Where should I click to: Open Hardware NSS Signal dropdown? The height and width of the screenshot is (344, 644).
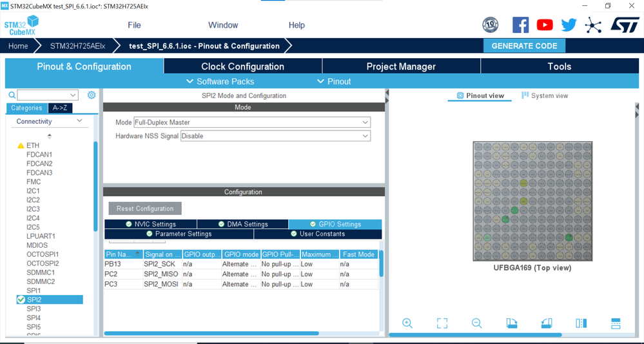coord(276,136)
